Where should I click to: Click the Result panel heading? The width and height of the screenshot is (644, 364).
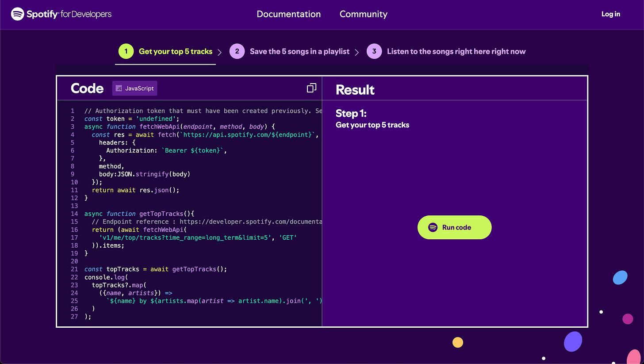(x=355, y=90)
